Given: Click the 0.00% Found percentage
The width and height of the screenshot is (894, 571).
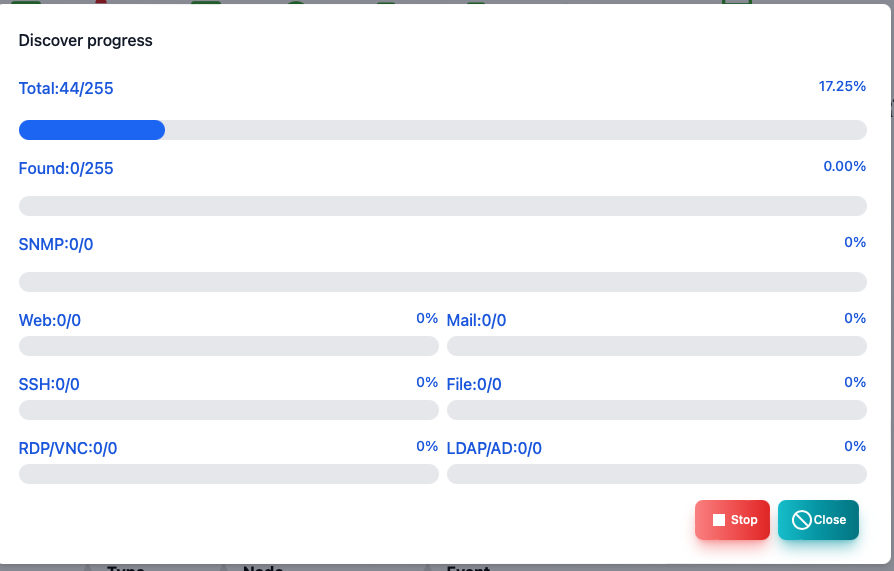Looking at the screenshot, I should [844, 166].
